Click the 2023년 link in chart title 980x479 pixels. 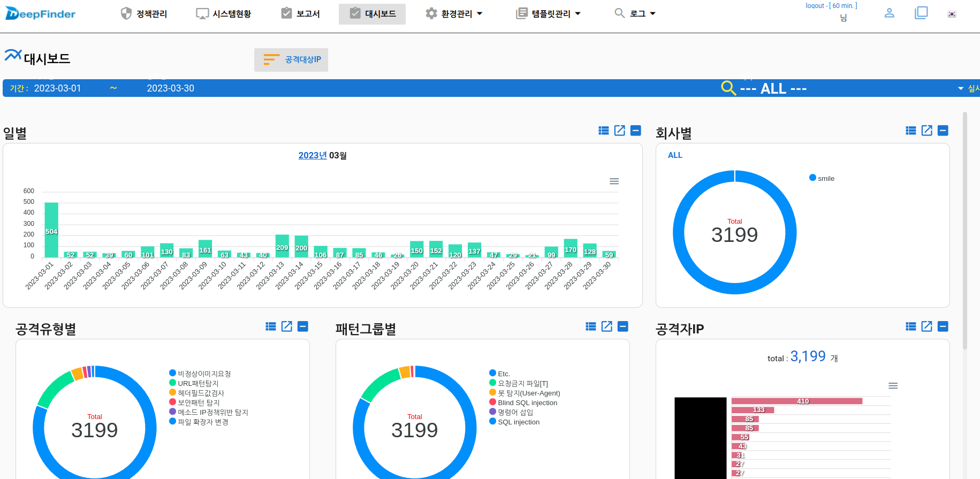pos(312,155)
